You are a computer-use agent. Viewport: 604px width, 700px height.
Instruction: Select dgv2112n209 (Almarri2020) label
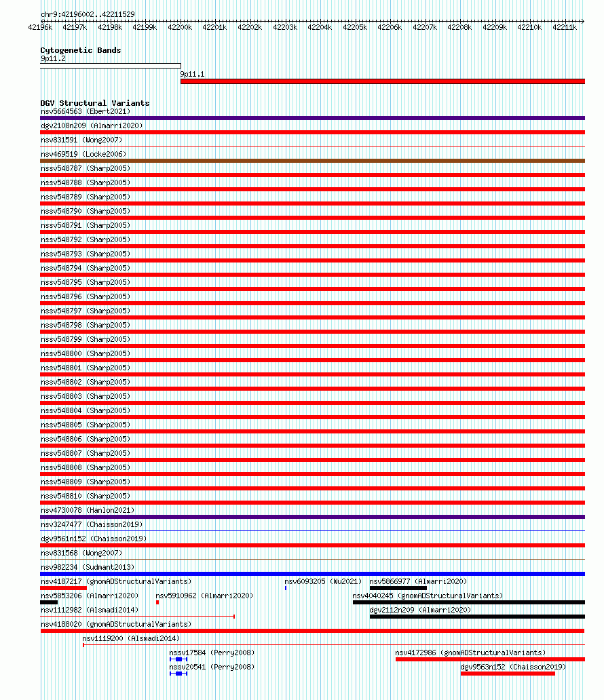tap(420, 612)
